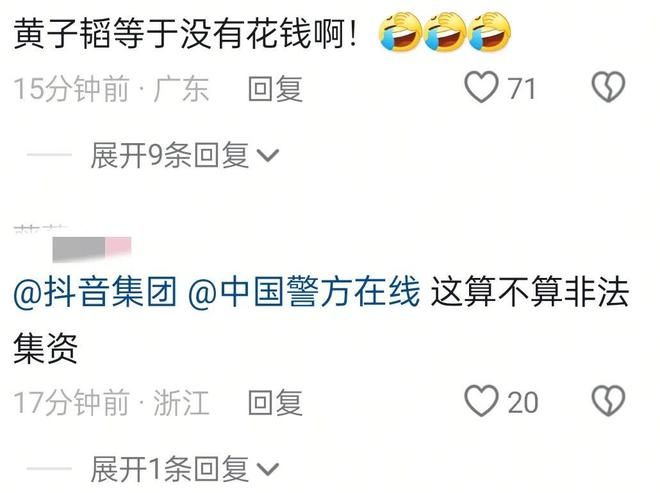Viewport: 660px width, 493px height.
Task: Dislike the 黄子韬 comment with broken heart
Action: (608, 88)
